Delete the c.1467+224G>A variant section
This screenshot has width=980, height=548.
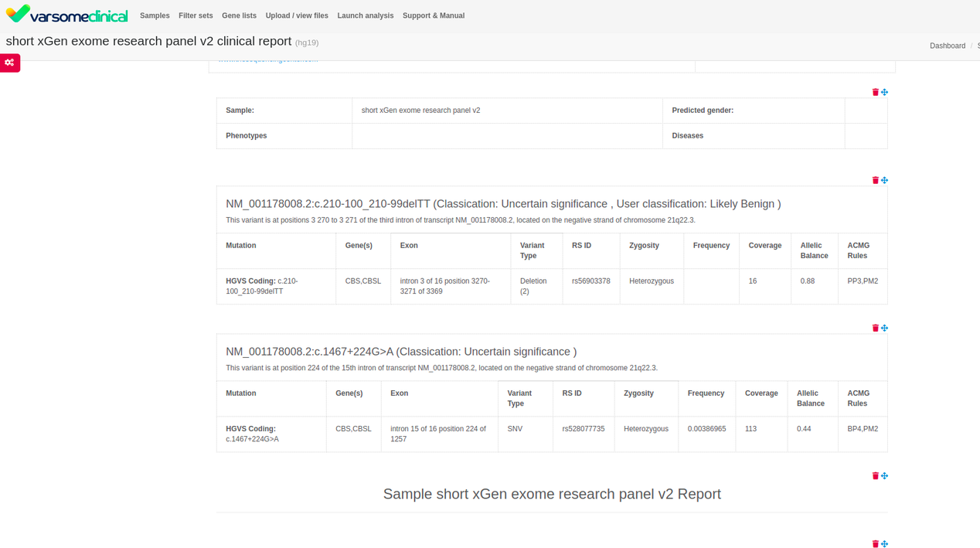tap(875, 328)
